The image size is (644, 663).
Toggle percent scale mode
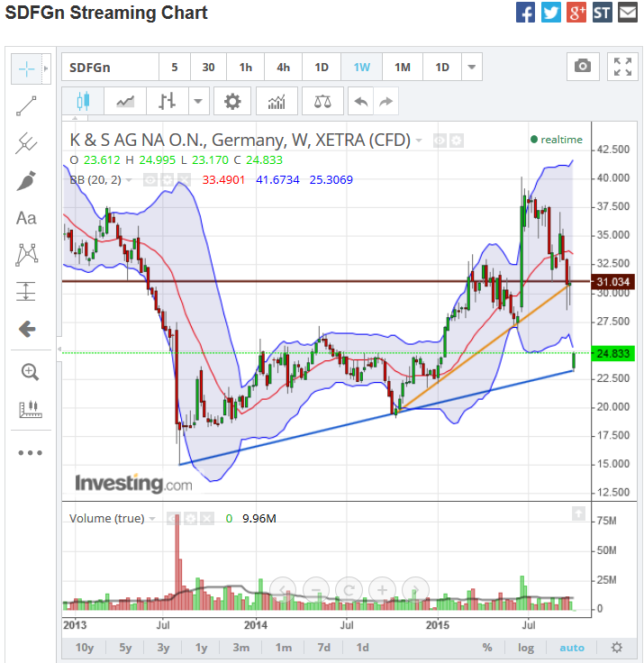(x=487, y=648)
